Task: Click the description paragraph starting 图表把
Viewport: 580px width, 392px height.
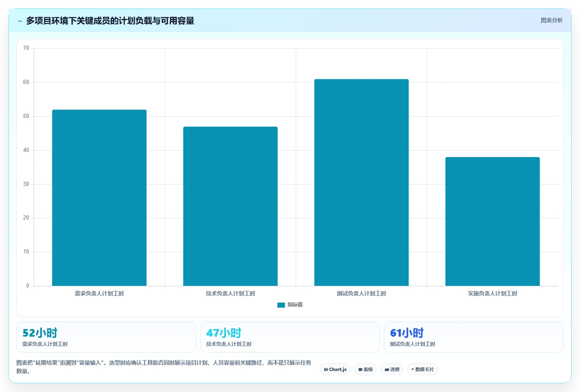Action: [164, 367]
